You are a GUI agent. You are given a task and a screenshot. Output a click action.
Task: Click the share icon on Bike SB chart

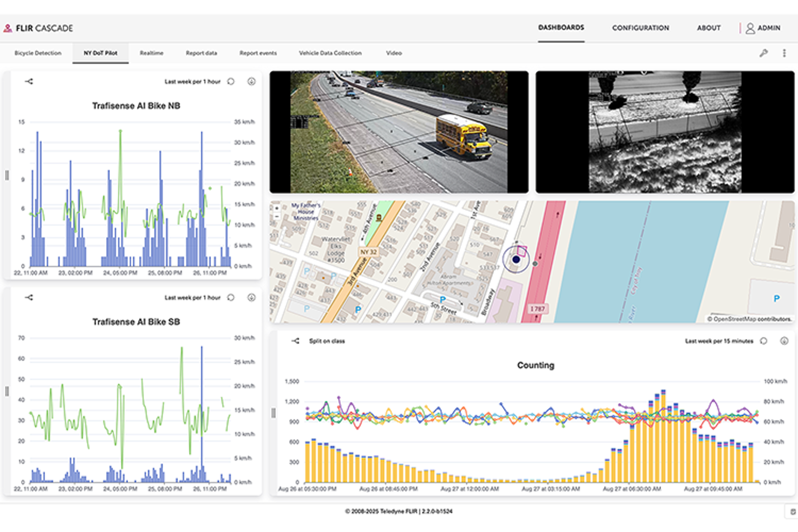pos(29,297)
